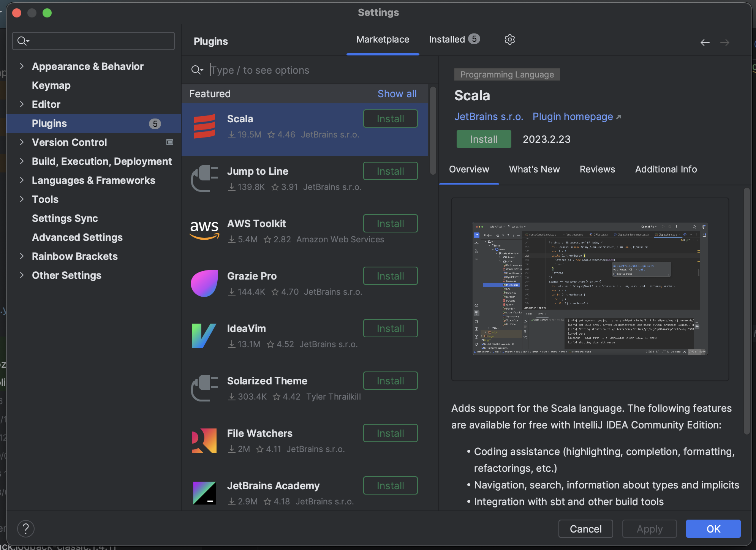The height and width of the screenshot is (550, 756).
Task: Expand the Version Control node
Action: (x=22, y=142)
